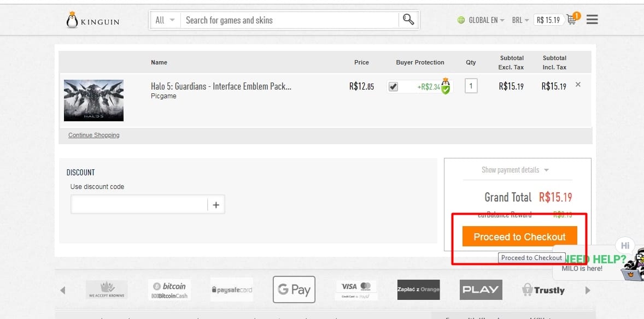This screenshot has width=644, height=319.
Task: Open the All categories search dropdown
Action: (x=165, y=20)
